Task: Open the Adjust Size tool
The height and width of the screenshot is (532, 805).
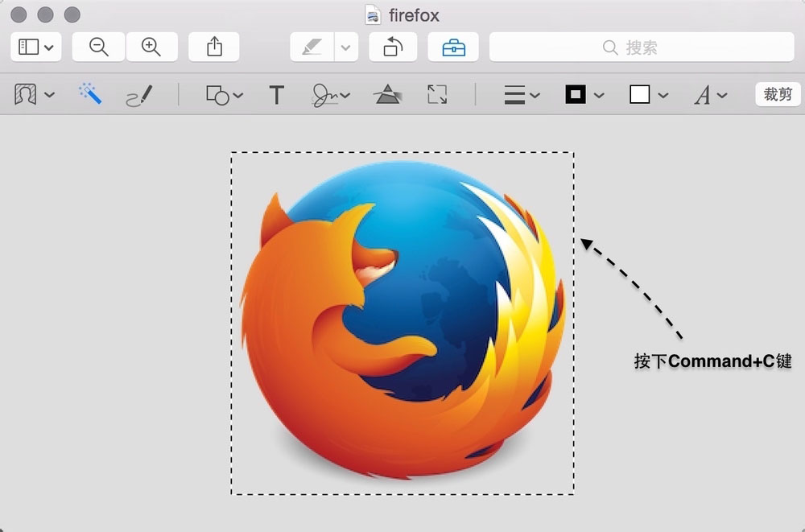Action: pos(437,95)
